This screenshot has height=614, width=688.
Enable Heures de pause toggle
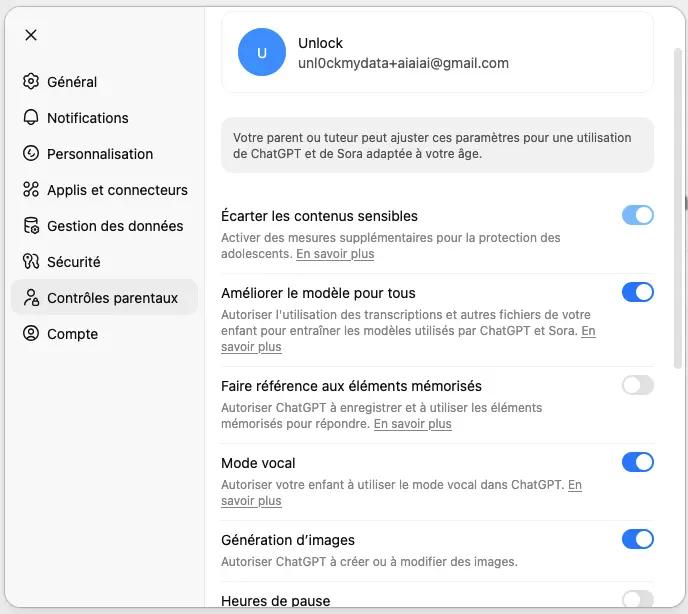point(637,599)
